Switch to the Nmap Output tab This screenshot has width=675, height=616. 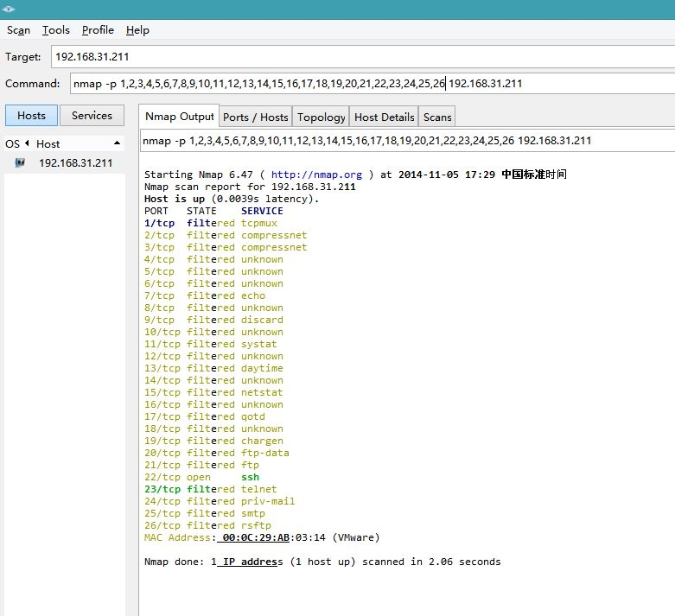point(179,117)
